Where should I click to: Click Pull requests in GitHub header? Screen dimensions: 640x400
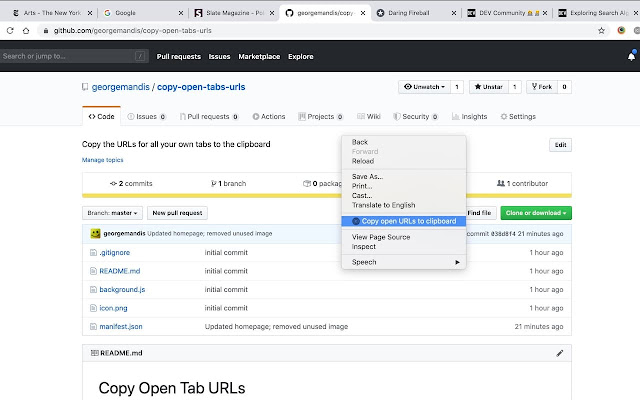click(179, 57)
